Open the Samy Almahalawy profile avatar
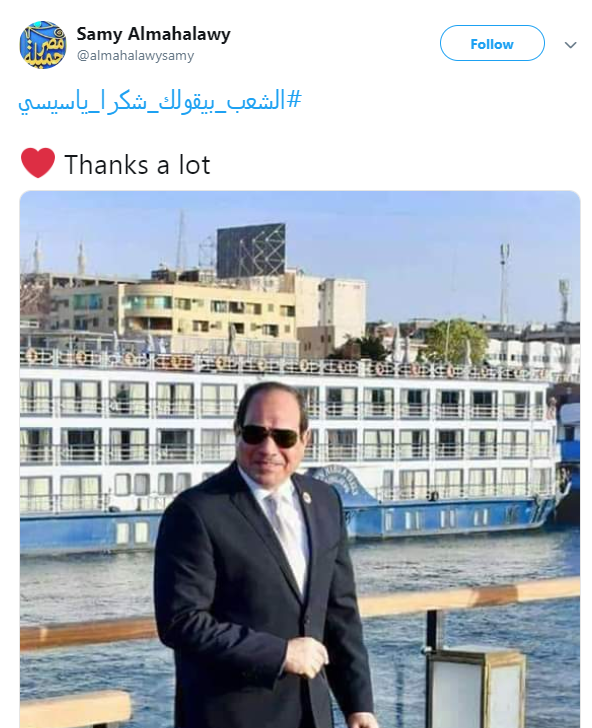This screenshot has width=592, height=728. pyautogui.click(x=42, y=45)
